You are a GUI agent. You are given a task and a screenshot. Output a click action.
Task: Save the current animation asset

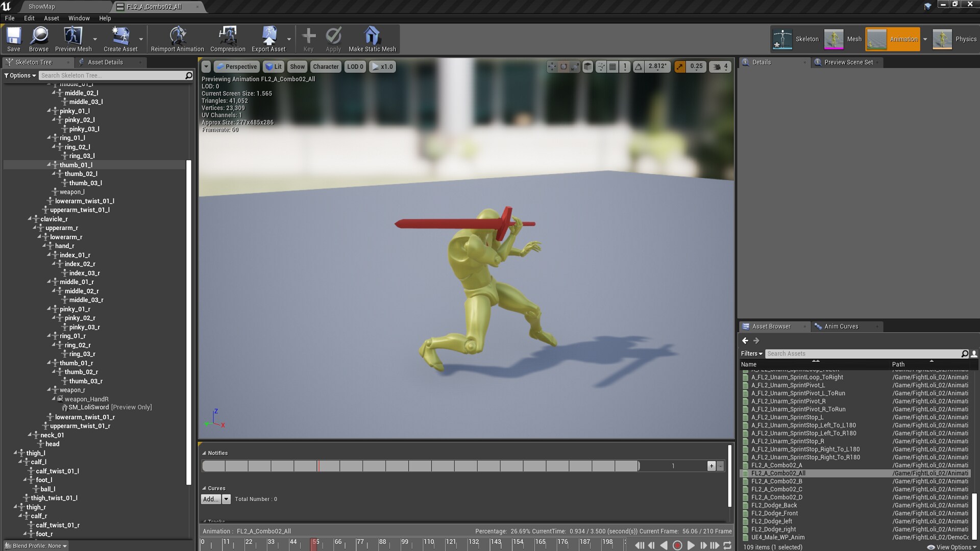(13, 38)
